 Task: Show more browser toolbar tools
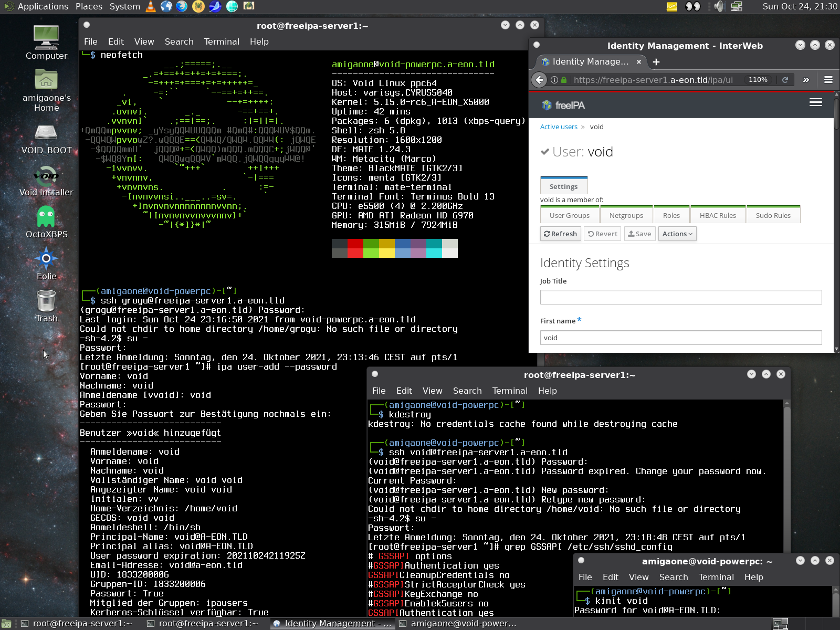[x=806, y=80]
